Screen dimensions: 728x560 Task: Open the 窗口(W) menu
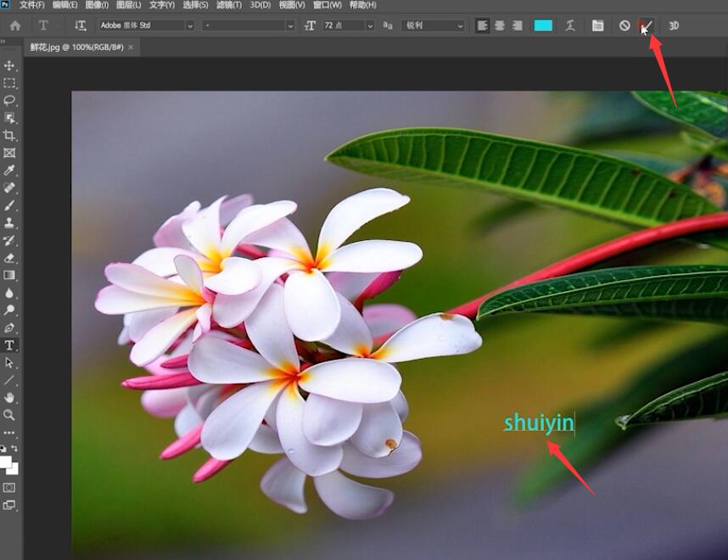point(328,5)
